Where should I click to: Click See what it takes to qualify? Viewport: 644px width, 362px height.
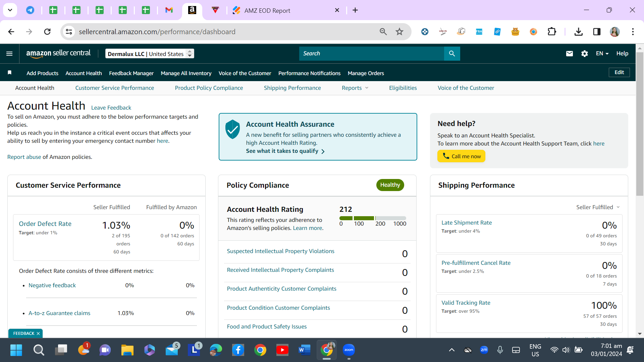coord(285,151)
